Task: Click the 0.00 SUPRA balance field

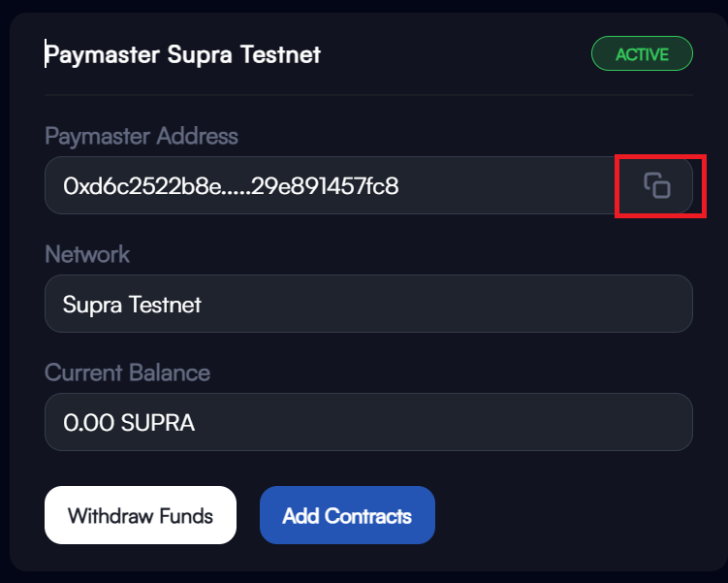Action: 368,422
